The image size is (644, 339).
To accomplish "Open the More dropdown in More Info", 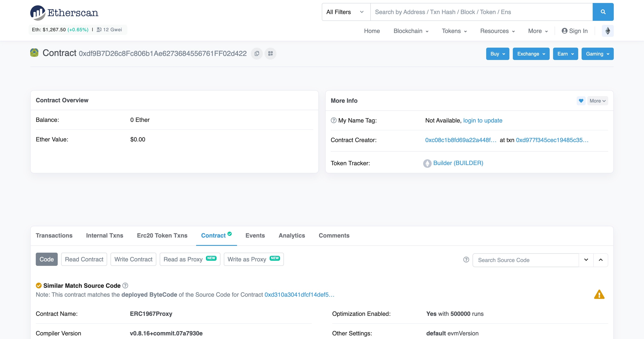I will [x=598, y=101].
